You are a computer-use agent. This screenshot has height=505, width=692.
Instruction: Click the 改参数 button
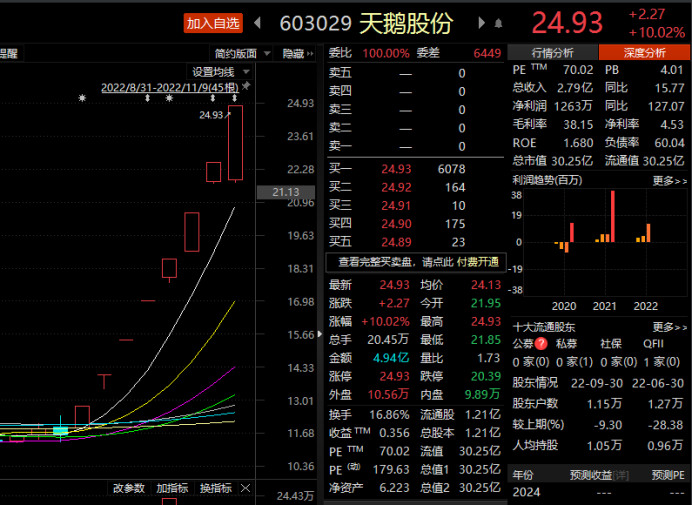coord(128,488)
